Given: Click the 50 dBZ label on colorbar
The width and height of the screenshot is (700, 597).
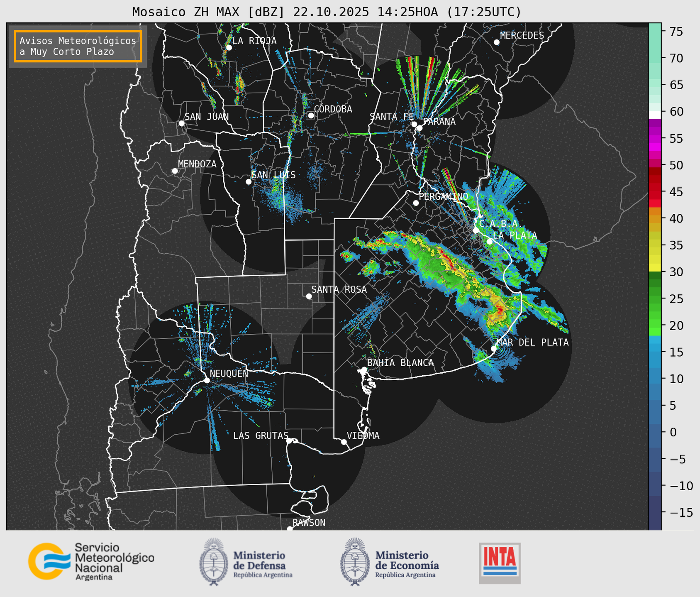Looking at the screenshot, I should [676, 165].
